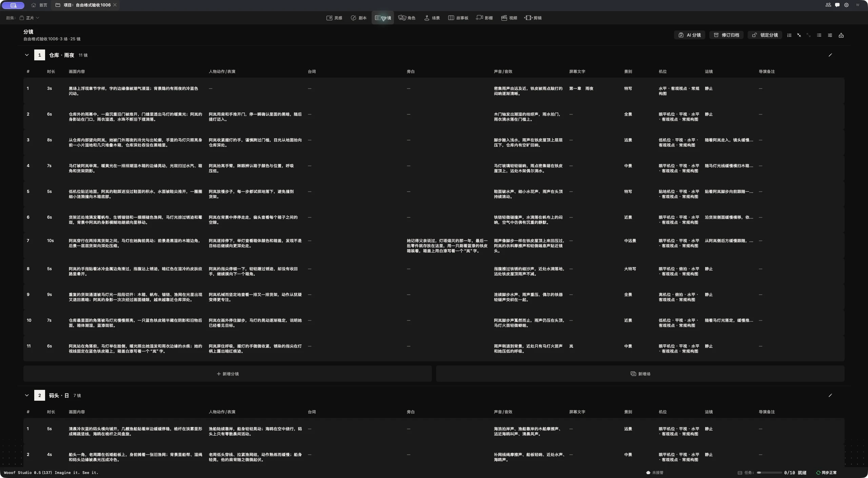
Task: Edit scene 码头·日 with pencil icon
Action: tap(830, 395)
